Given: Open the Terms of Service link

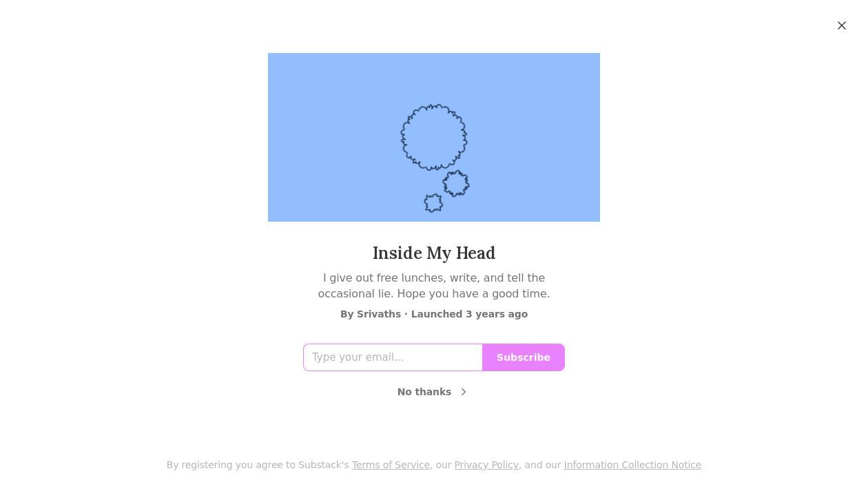Looking at the screenshot, I should pyautogui.click(x=391, y=465).
